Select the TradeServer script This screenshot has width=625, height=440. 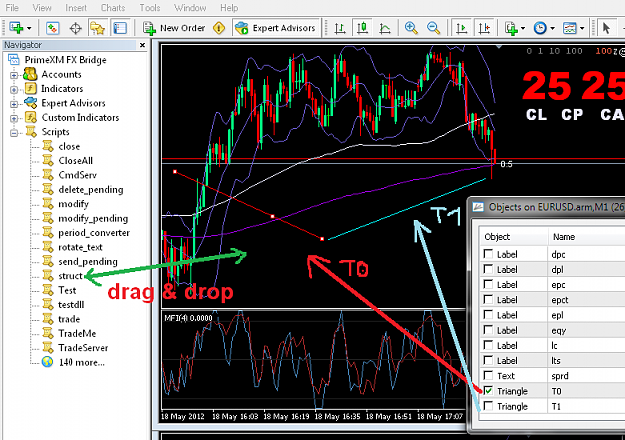click(83, 348)
